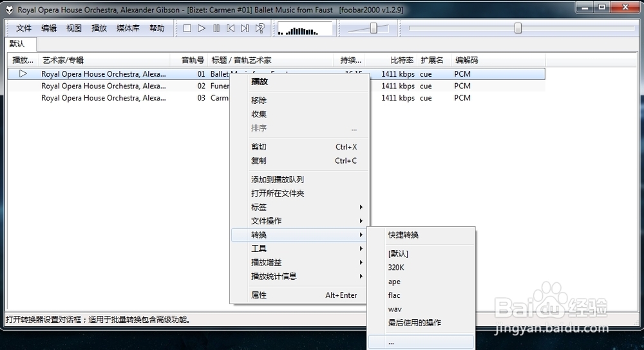
Task: Select the [默认] conversion preset
Action: pos(421,254)
